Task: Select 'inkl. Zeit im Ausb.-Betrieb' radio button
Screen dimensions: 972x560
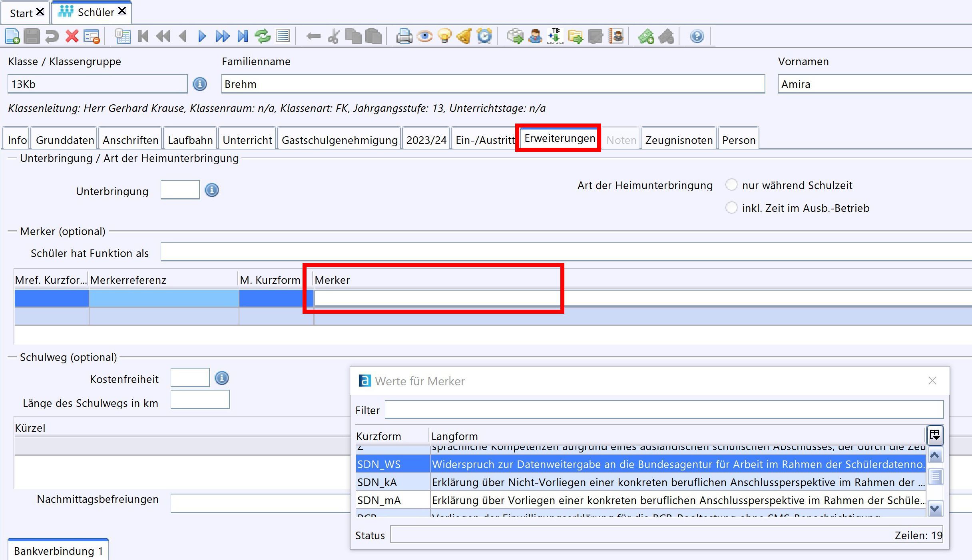Action: point(731,207)
